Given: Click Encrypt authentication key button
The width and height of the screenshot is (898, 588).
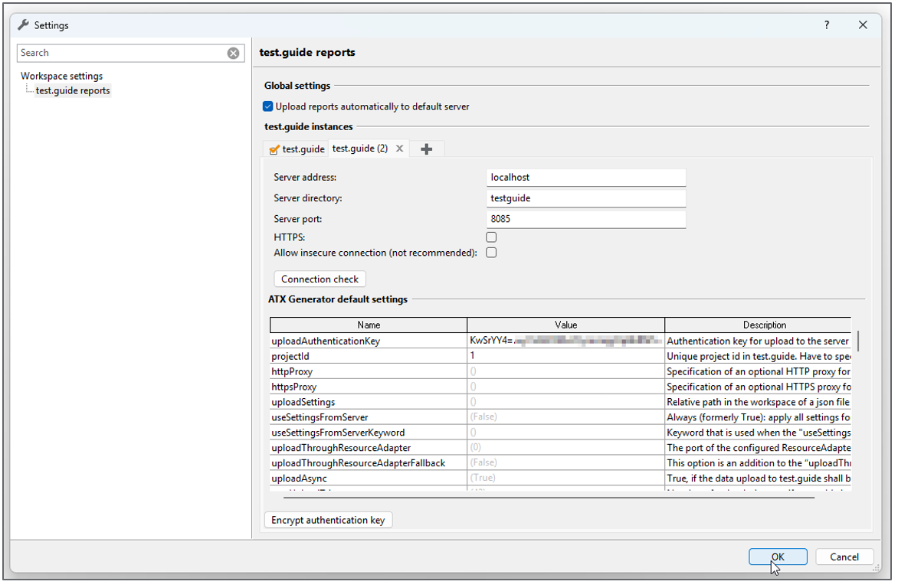Looking at the screenshot, I should [328, 521].
